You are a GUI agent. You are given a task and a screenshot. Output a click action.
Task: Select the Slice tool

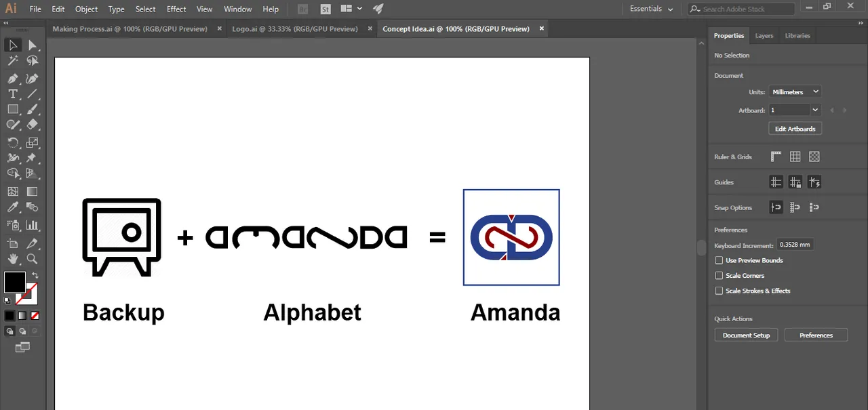click(32, 243)
